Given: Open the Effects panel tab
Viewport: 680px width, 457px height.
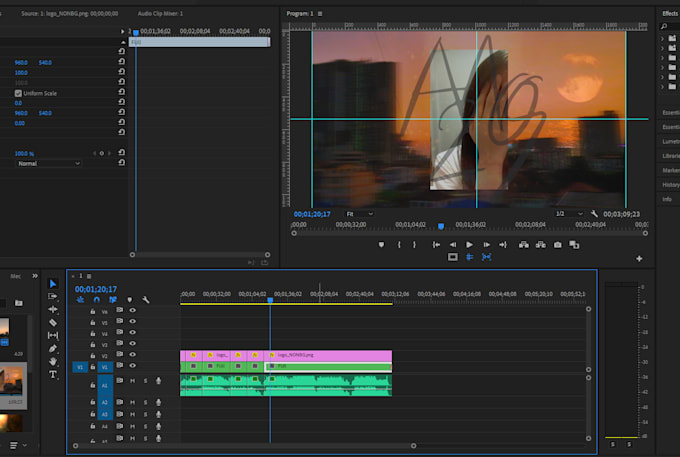Looking at the screenshot, I should pos(670,13).
